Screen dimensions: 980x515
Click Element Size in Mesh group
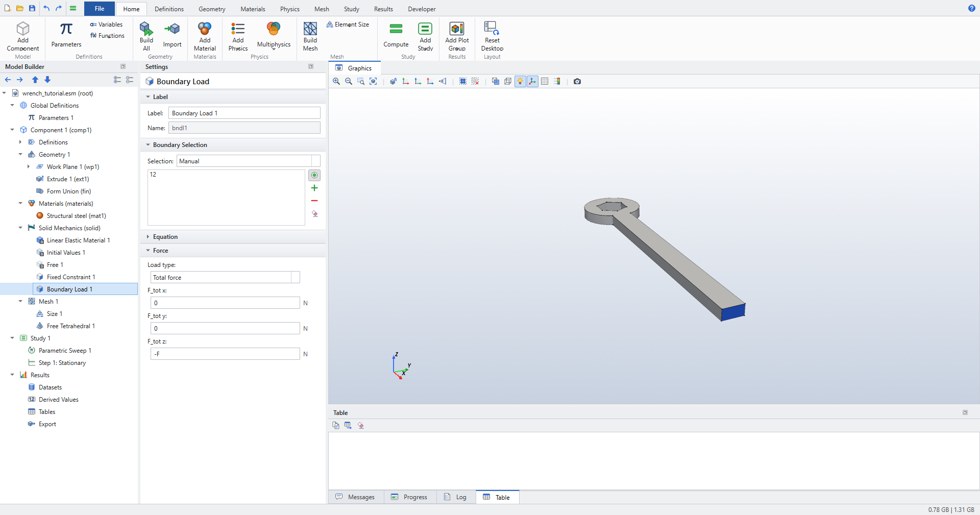point(348,24)
